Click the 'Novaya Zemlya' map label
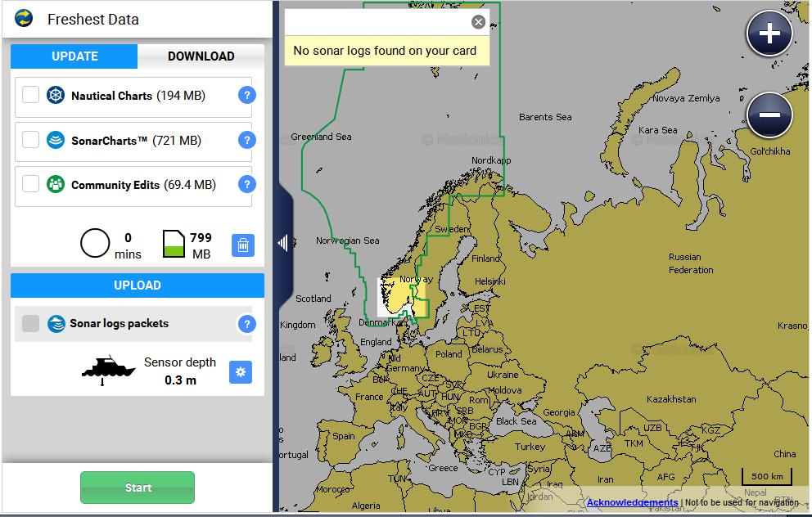This screenshot has width=812, height=517. coord(686,98)
